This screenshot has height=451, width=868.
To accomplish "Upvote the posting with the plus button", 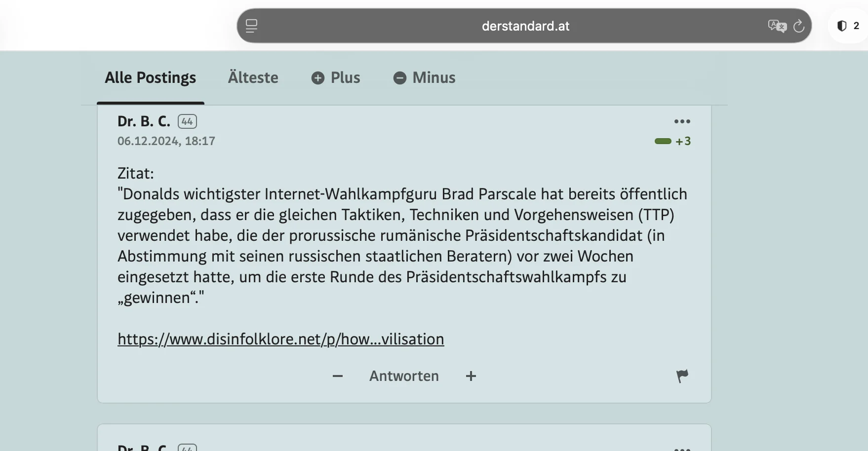I will click(471, 376).
